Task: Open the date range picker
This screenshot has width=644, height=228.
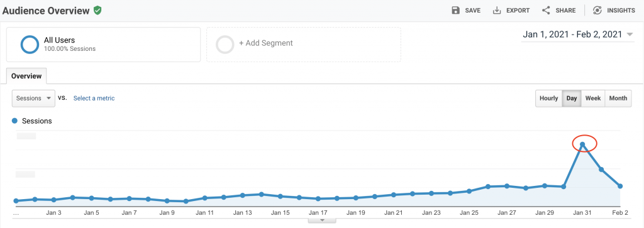Action: [x=577, y=35]
